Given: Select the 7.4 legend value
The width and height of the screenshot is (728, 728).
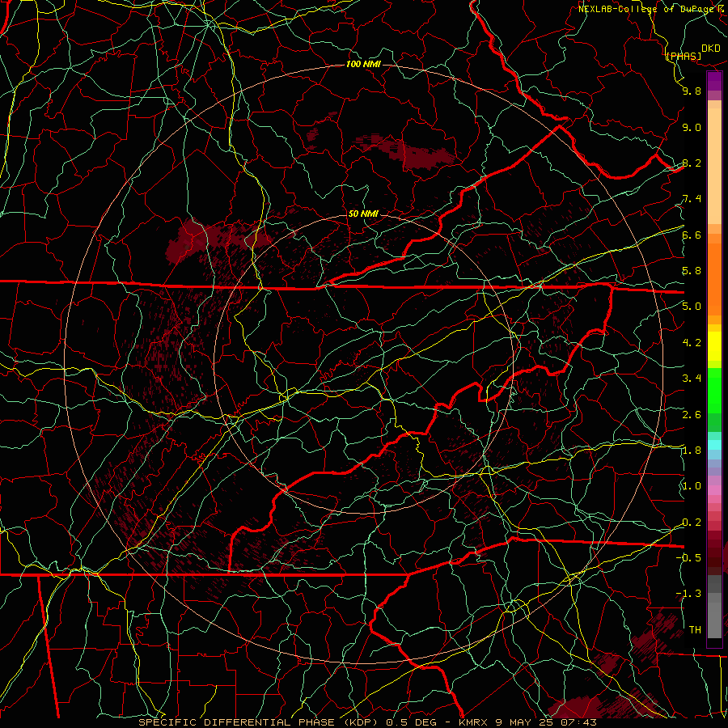Looking at the screenshot, I should coord(692,199).
